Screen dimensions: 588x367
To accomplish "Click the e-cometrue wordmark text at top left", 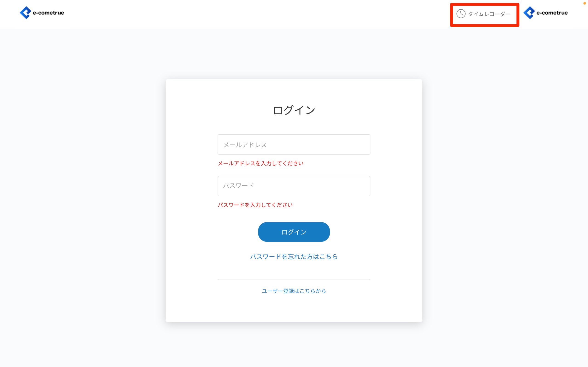I will pyautogui.click(x=48, y=13).
